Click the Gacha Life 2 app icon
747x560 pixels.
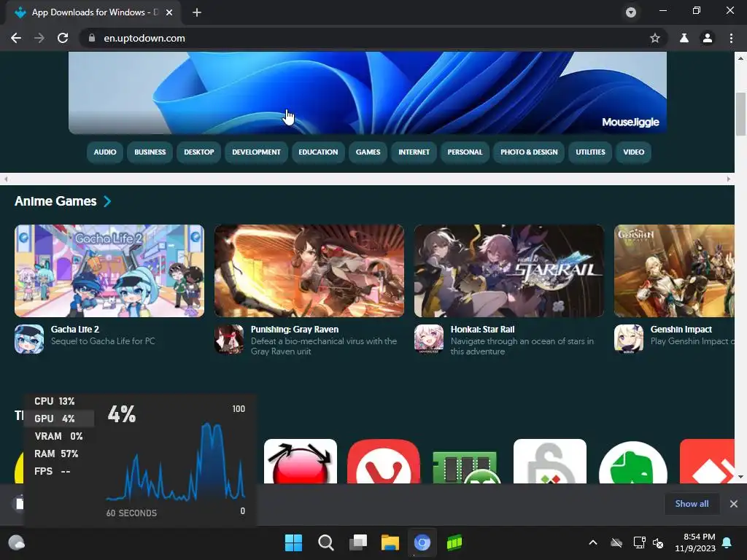point(29,339)
